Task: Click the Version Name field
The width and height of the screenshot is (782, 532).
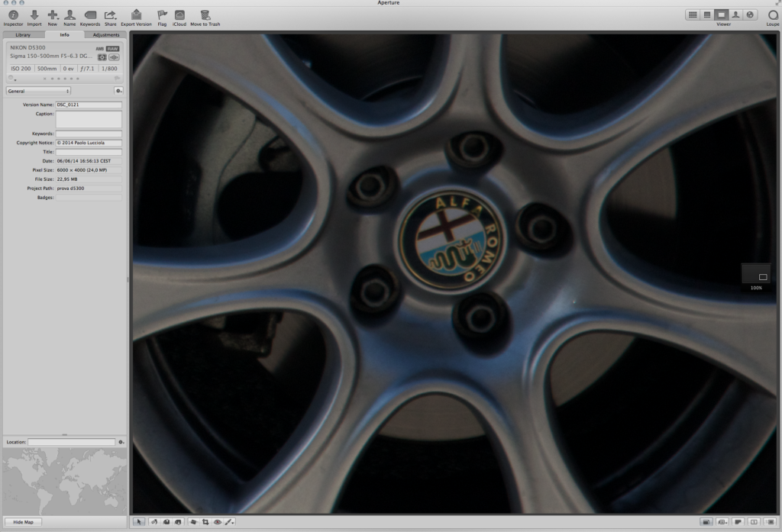Action: click(89, 105)
